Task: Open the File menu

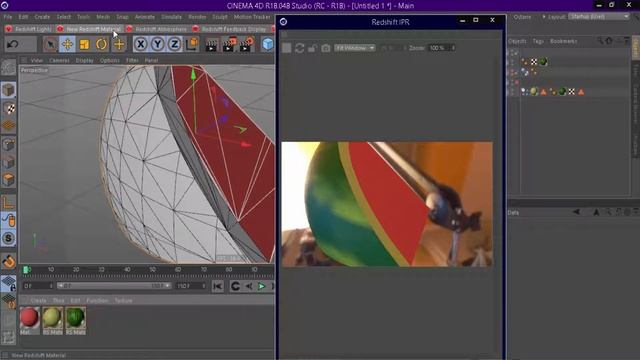Action: coord(8,17)
